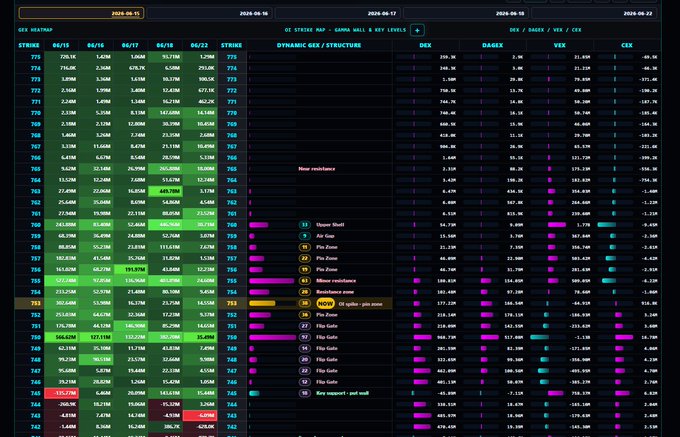Click the DEX column header

click(425, 45)
